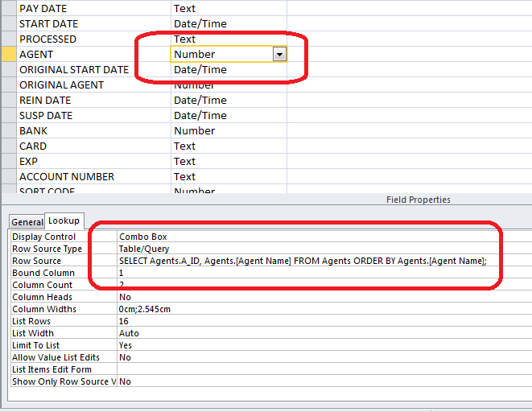Select the row selector for the BANK field

pyautogui.click(x=9, y=130)
